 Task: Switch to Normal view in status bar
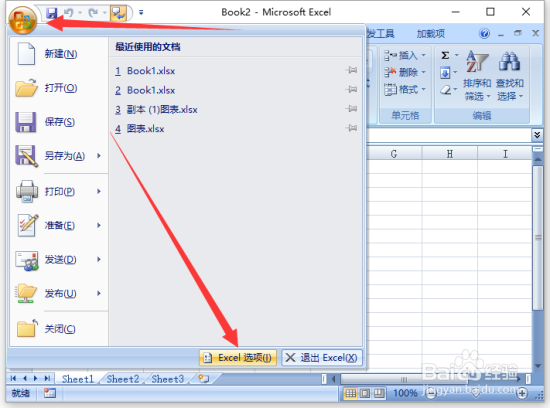coord(350,393)
